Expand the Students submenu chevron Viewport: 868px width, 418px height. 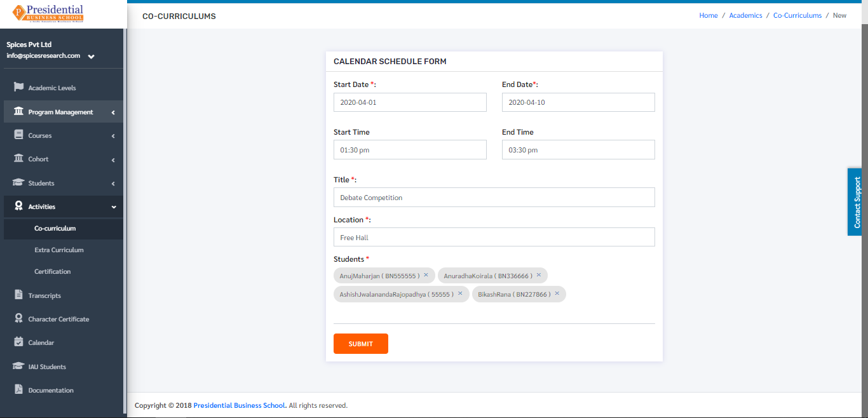113,184
